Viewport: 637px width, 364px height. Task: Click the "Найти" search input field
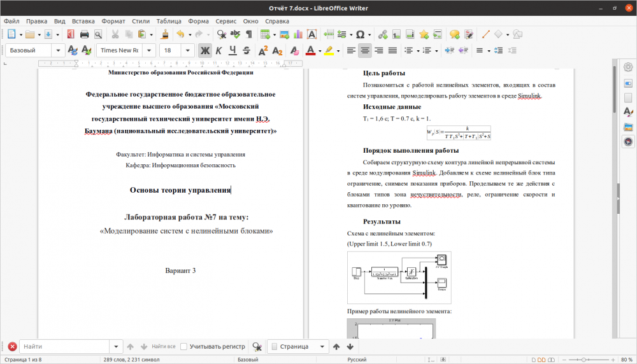(x=65, y=346)
